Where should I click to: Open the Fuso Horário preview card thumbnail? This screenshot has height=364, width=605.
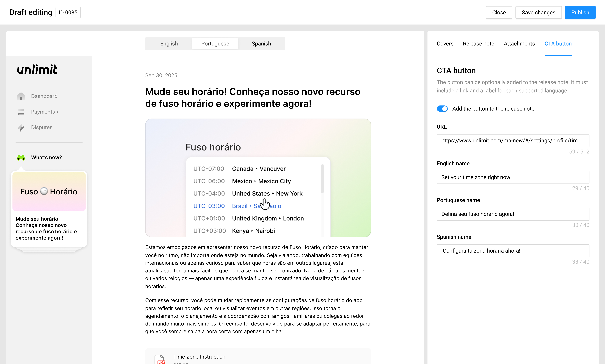pos(49,192)
